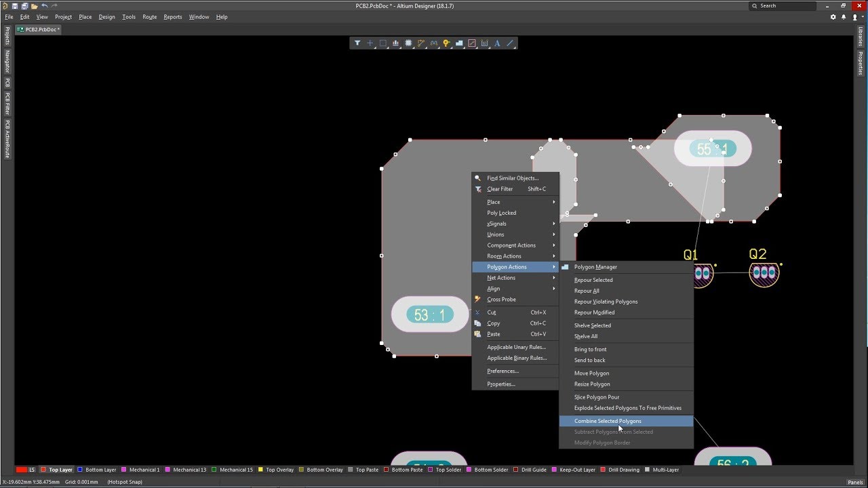Viewport: 868px width, 488px height.
Task: Expand the Unions submenu
Action: (x=515, y=235)
